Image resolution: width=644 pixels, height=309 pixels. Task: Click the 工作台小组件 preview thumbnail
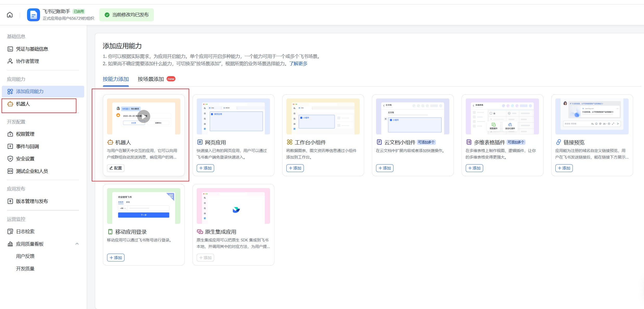[323, 116]
